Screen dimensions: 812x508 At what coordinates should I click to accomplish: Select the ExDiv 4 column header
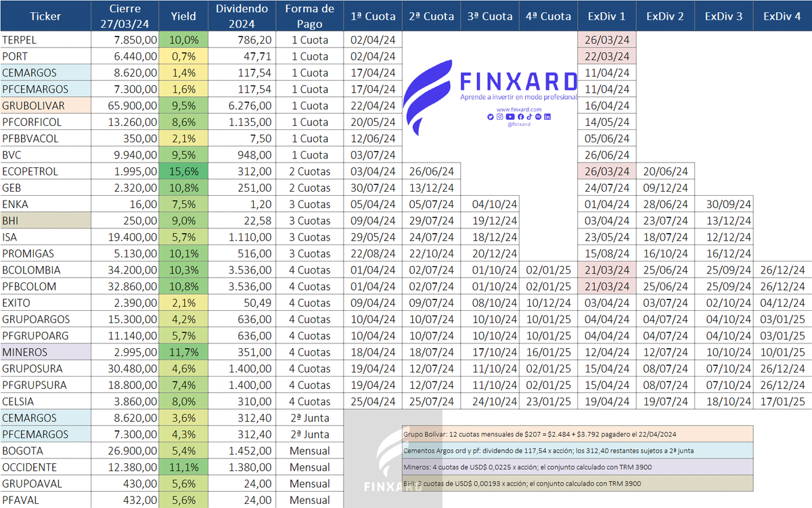(782, 16)
